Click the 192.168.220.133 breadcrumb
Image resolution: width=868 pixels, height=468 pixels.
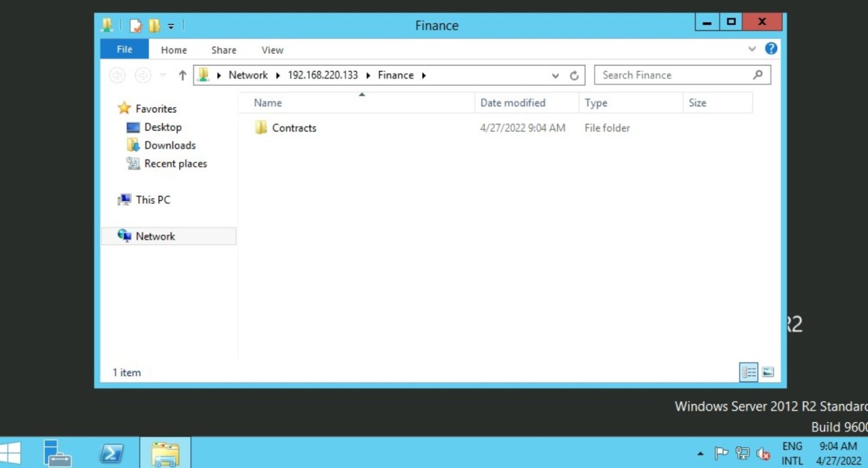pyautogui.click(x=323, y=75)
